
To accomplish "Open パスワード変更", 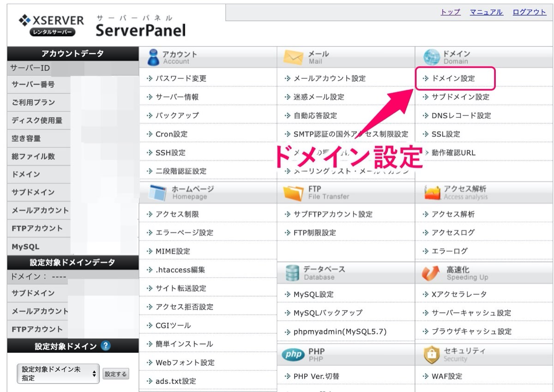I will click(181, 78).
